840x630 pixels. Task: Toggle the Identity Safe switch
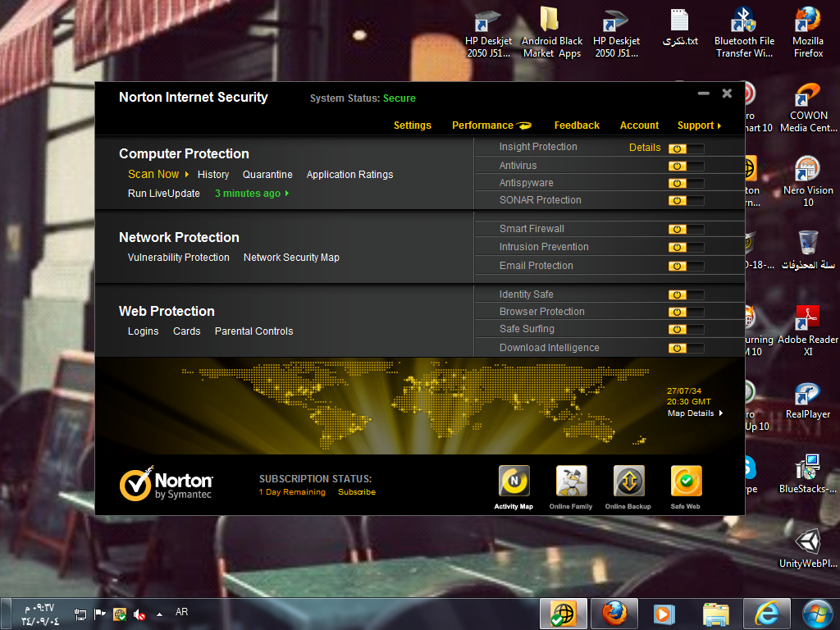(687, 294)
